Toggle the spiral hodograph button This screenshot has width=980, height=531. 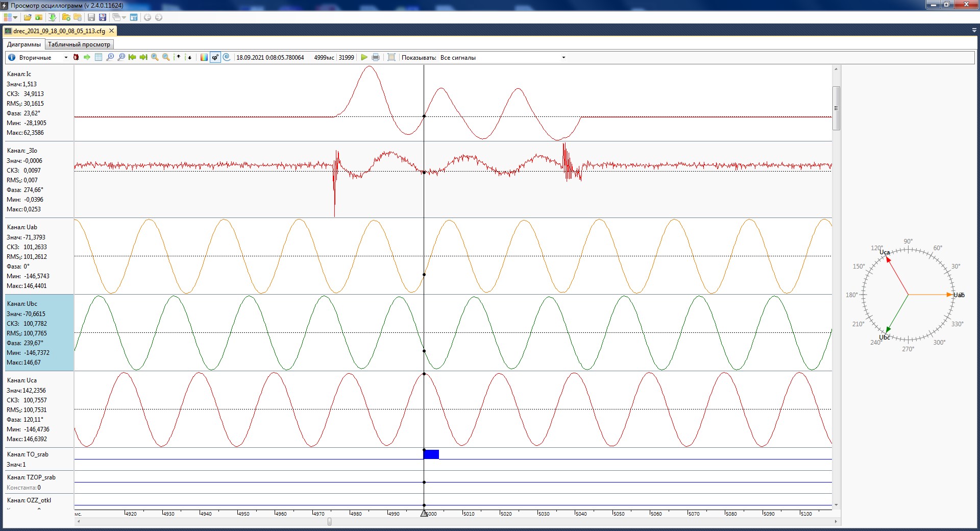tap(227, 57)
